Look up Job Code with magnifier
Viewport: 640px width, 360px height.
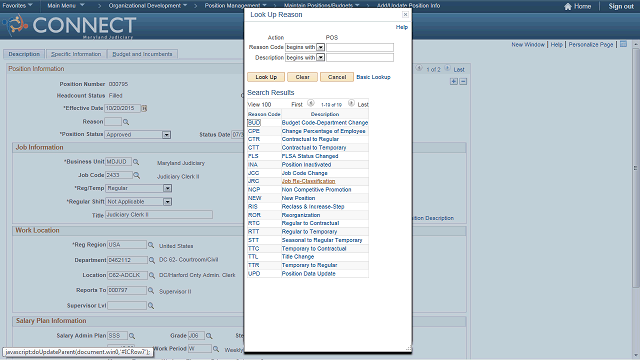[x=137, y=175]
